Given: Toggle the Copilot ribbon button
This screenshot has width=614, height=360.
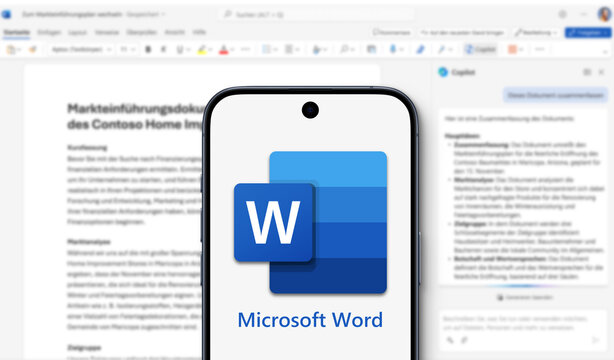Looking at the screenshot, I should 480,49.
